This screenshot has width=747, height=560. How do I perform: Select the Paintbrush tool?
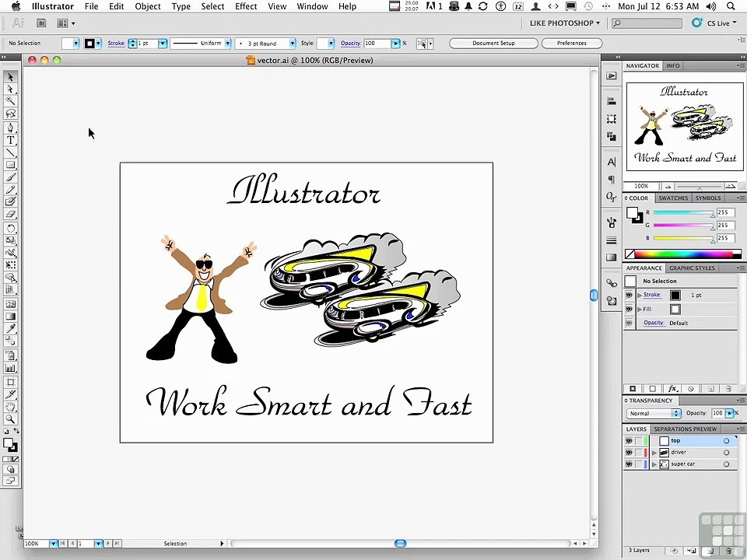point(10,177)
